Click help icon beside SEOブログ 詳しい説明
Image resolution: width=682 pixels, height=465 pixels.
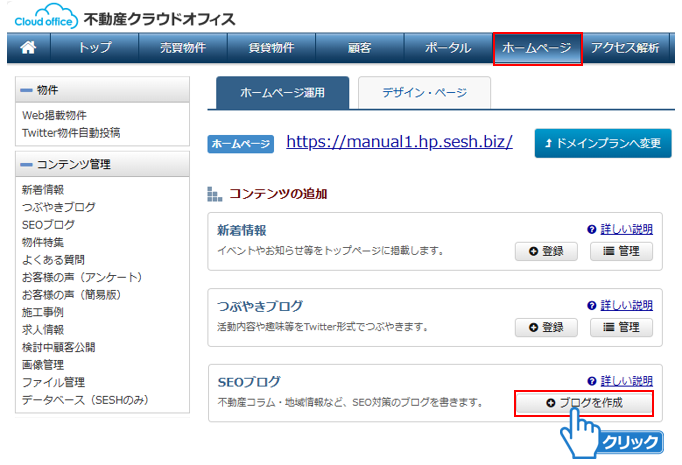pos(592,381)
